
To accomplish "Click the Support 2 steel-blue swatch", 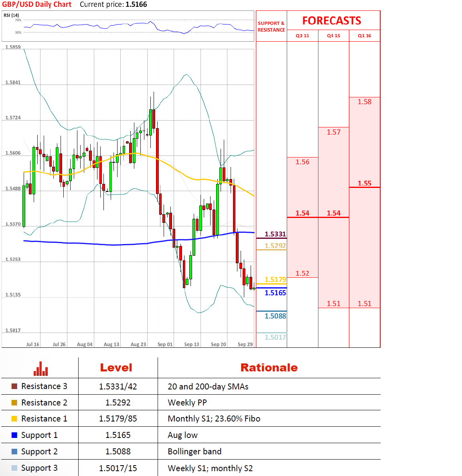I will [x=14, y=452].
